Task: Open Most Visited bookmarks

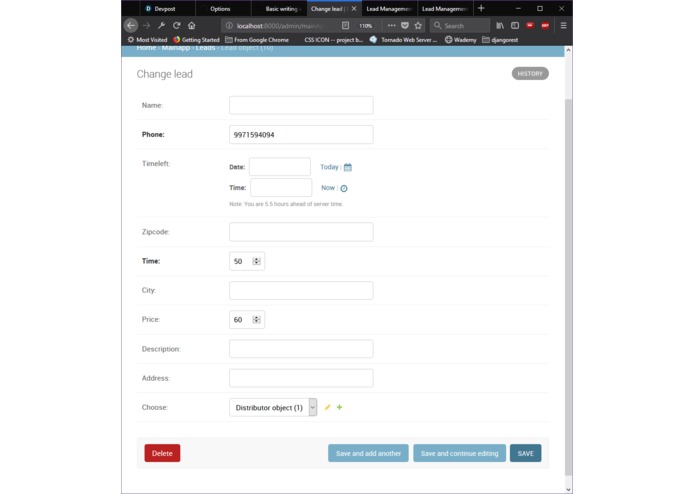Action: 148,40
